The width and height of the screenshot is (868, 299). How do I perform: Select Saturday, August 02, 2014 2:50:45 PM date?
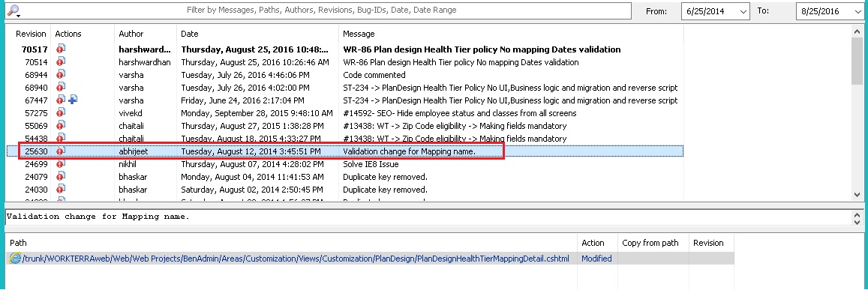[253, 189]
